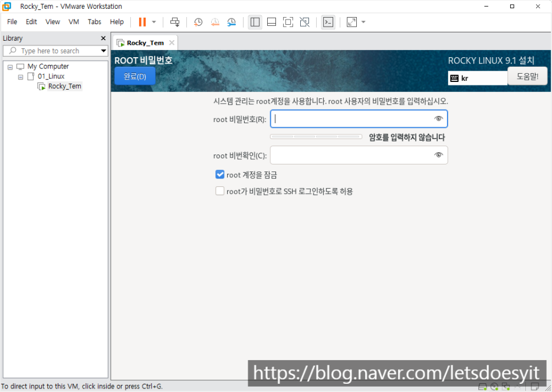Collapse the My Computer tree node

tap(10, 67)
